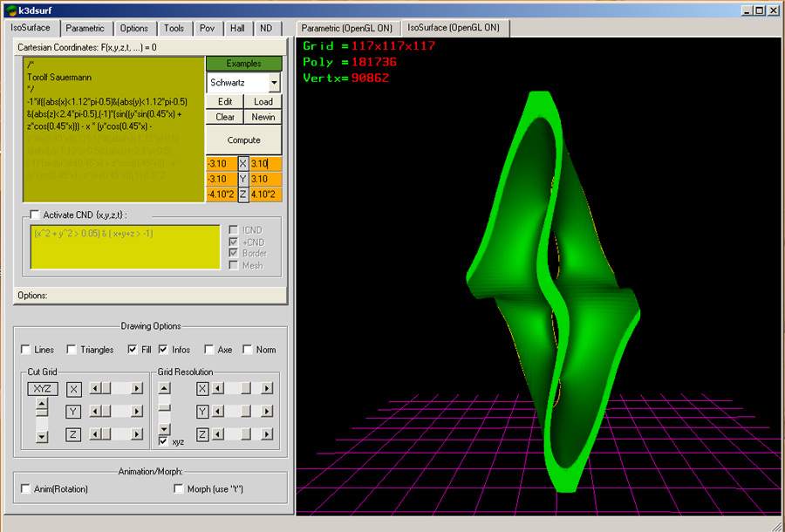The height and width of the screenshot is (532, 785).
Task: Open the Hall tab
Action: tap(238, 29)
